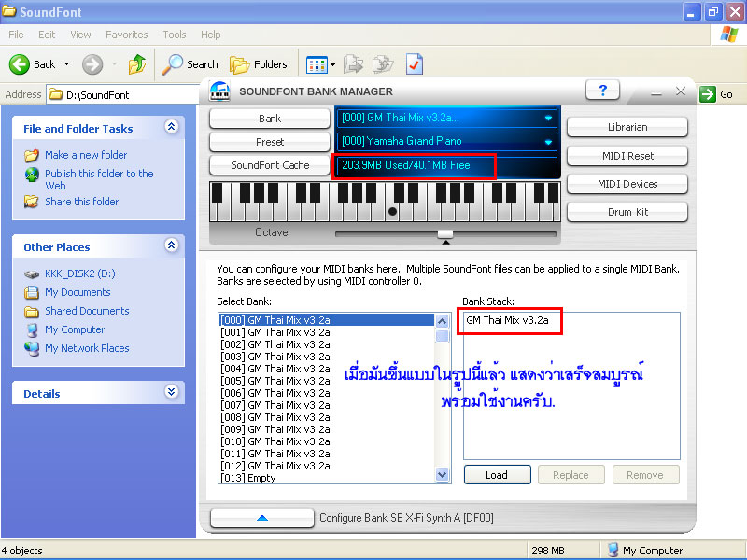Click the Select Bank list scroll thumb
The image size is (747, 560).
[442, 336]
